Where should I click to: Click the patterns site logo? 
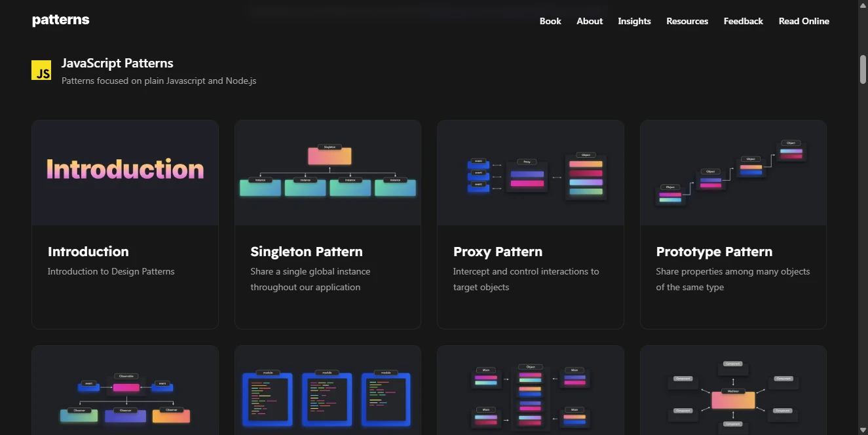coord(60,20)
